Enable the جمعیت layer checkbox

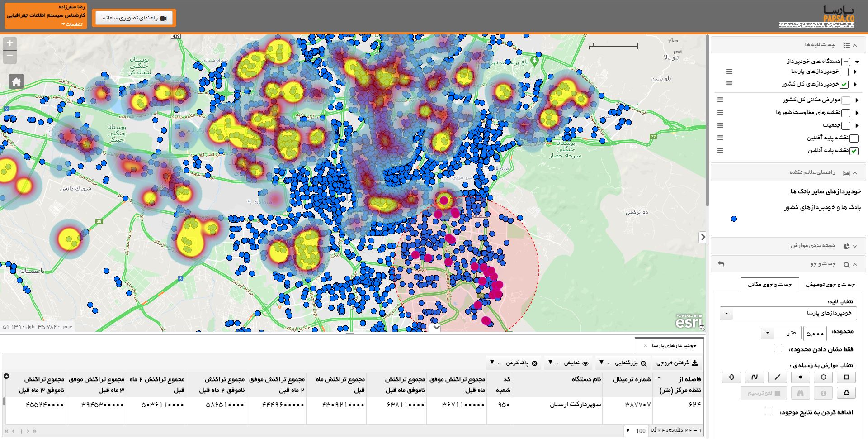pyautogui.click(x=846, y=126)
